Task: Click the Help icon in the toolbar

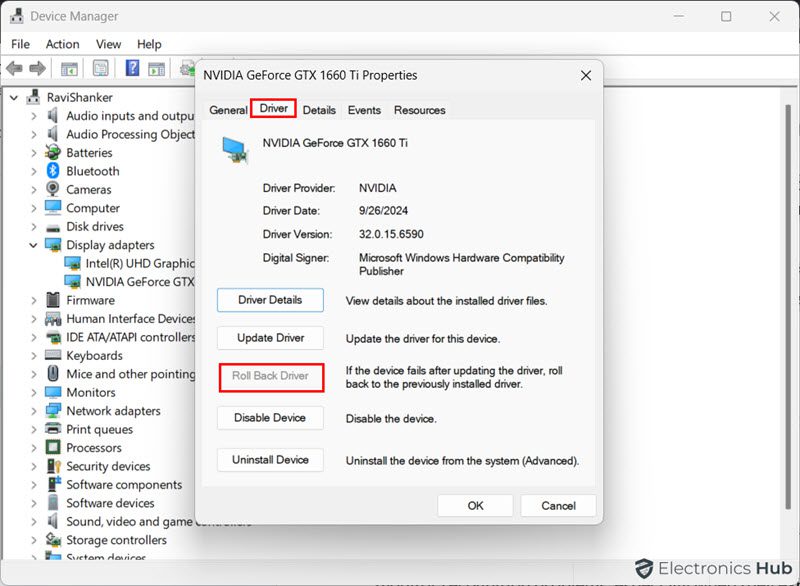Action: tap(131, 68)
